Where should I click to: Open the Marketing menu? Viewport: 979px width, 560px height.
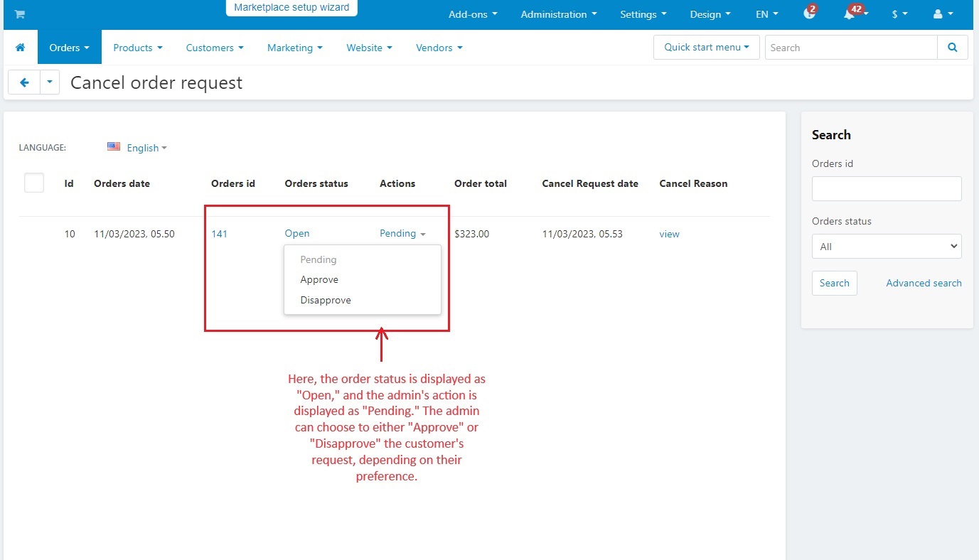coord(295,48)
